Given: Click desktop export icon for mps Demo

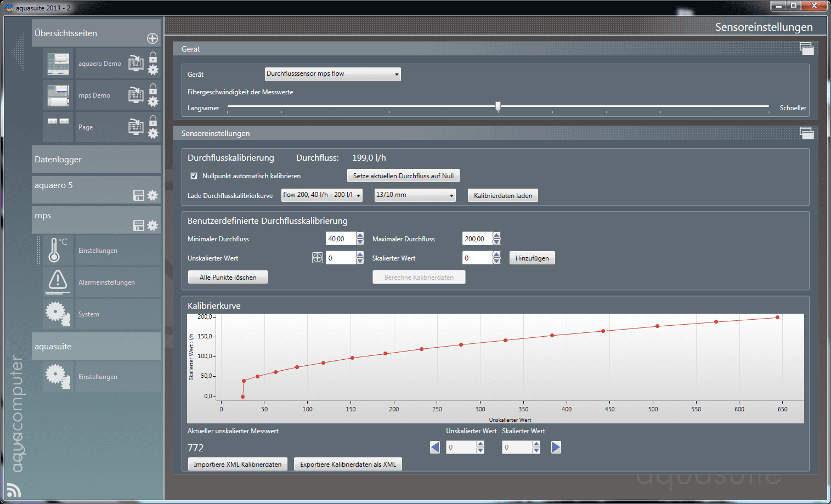Looking at the screenshot, I should [x=135, y=94].
